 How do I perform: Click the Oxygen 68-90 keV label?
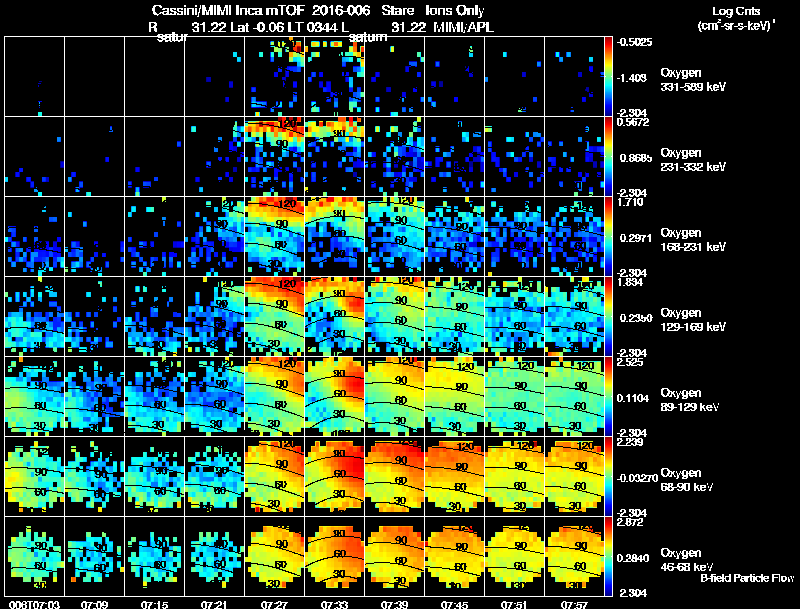[687, 480]
